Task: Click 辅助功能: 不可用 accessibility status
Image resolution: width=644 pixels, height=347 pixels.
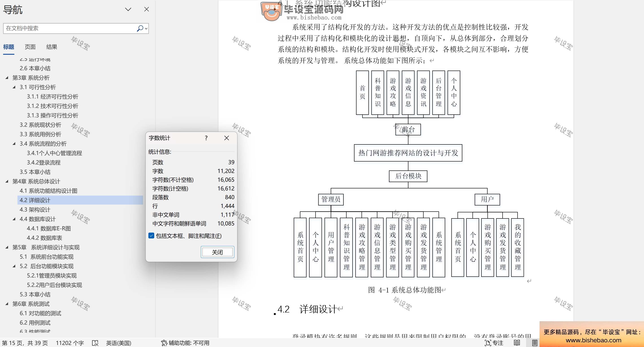Action: tap(185, 343)
